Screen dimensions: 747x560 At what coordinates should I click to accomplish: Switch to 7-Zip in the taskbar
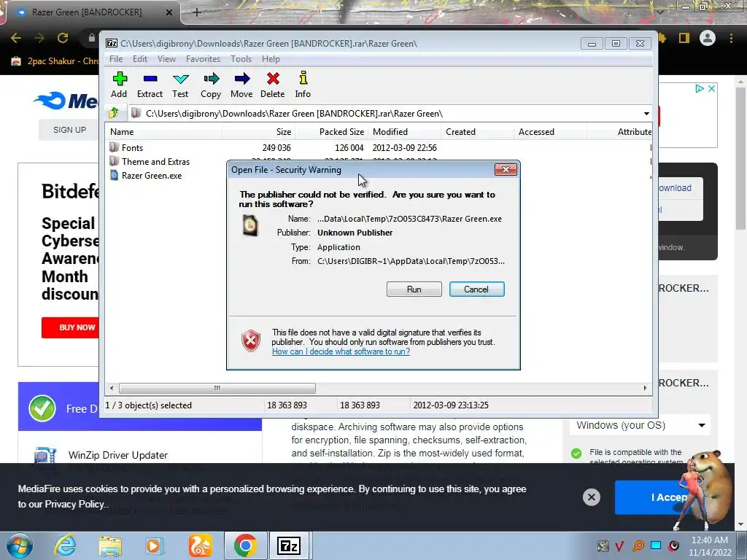coord(289,545)
